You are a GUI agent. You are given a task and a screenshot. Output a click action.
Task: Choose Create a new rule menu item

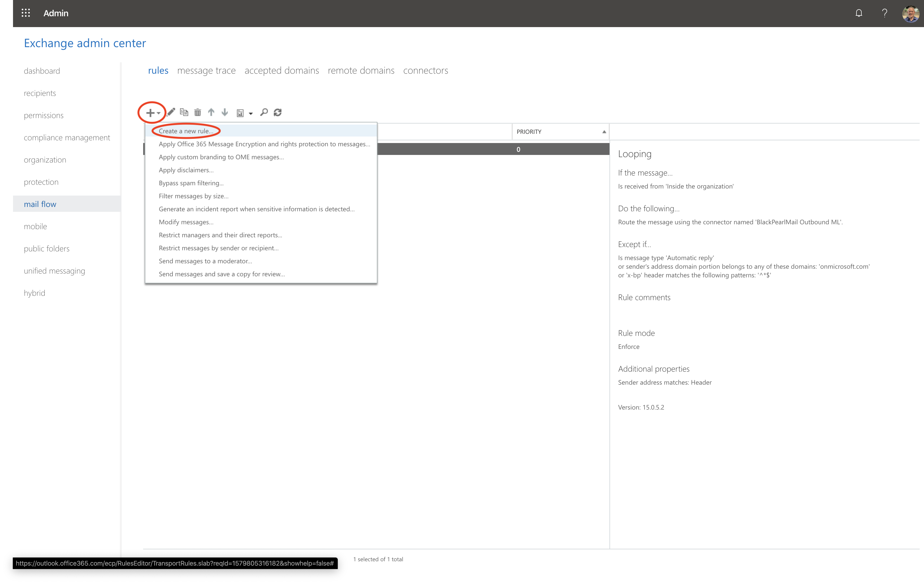pos(186,131)
